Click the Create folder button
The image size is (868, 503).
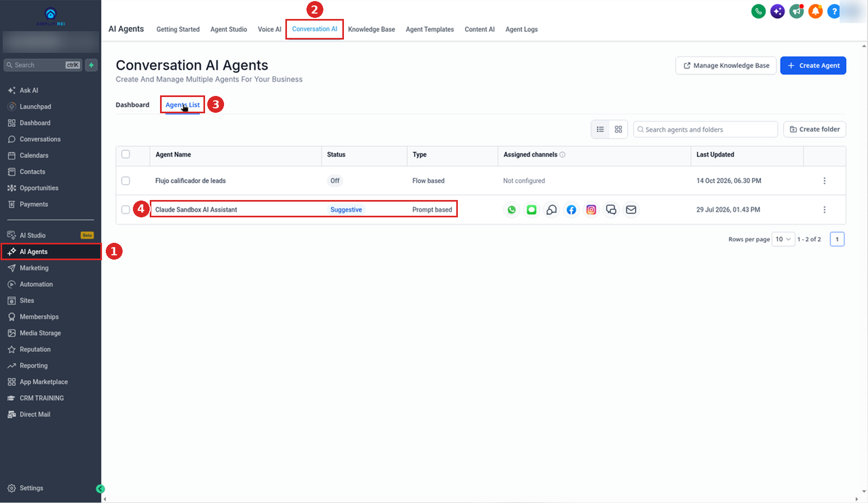pyautogui.click(x=815, y=130)
